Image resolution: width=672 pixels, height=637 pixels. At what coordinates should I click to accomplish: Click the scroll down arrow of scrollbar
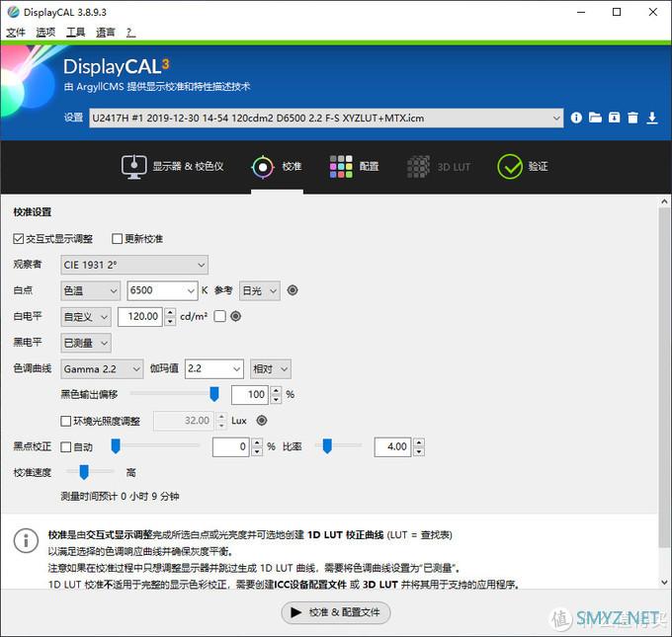click(665, 582)
